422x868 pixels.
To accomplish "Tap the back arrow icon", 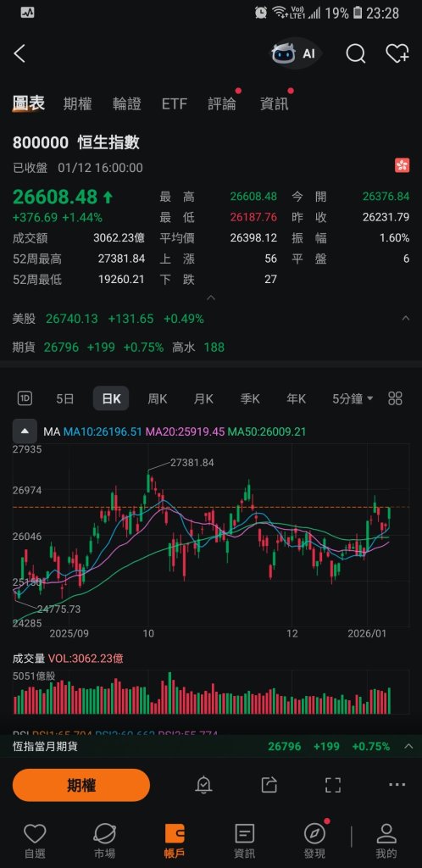I will (19, 53).
